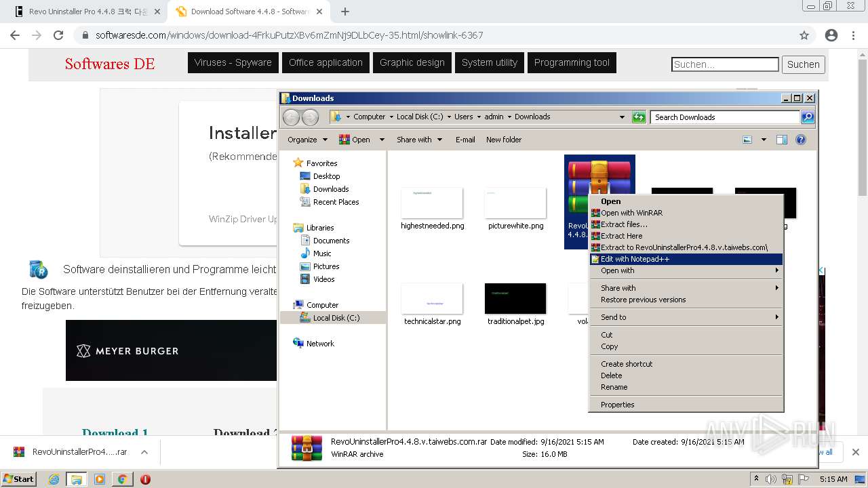Click the Office application nav button
The image size is (868, 488).
(325, 62)
